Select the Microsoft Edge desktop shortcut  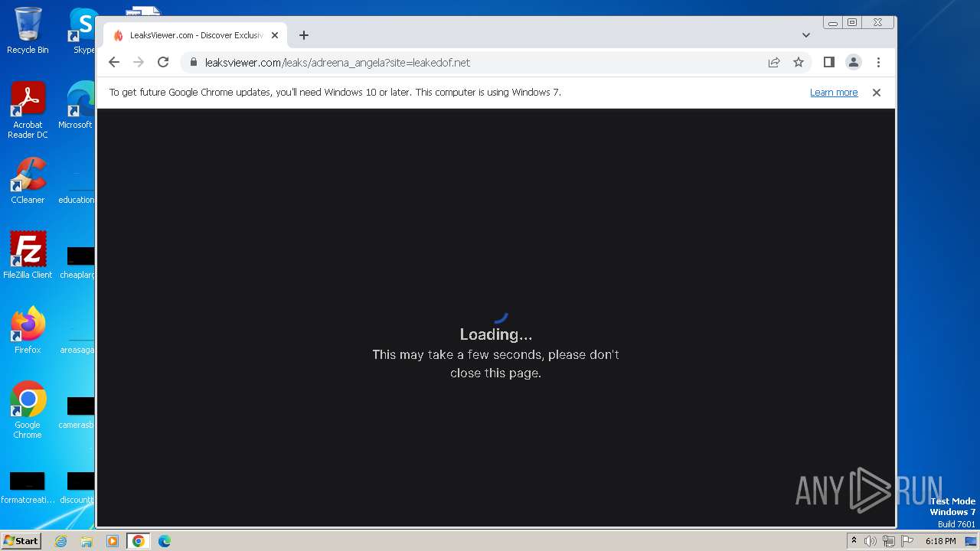pyautogui.click(x=77, y=106)
